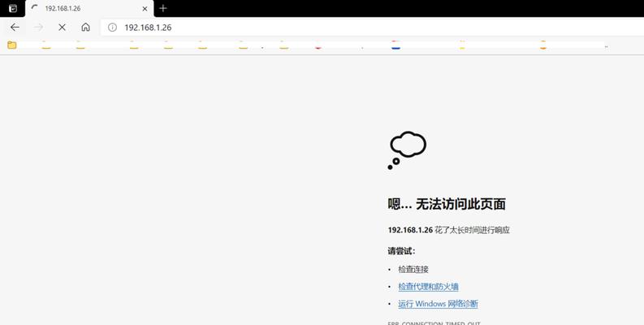Close the 192.168.1.26 tab

click(145, 8)
